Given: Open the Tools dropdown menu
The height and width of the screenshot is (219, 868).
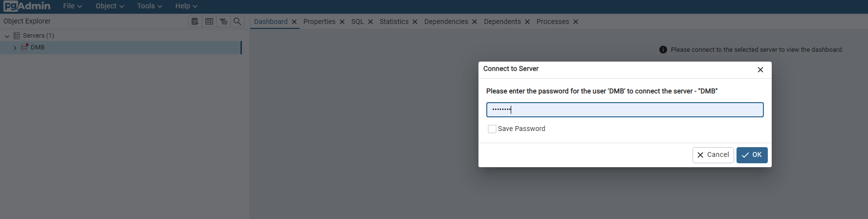Looking at the screenshot, I should (150, 6).
